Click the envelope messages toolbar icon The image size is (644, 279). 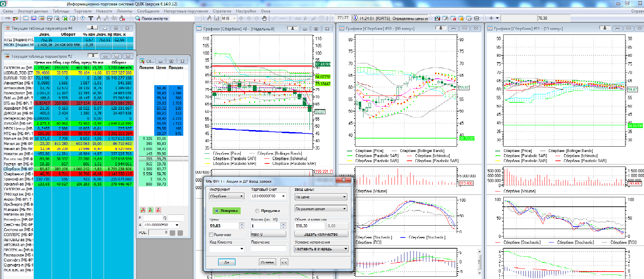(x=477, y=18)
